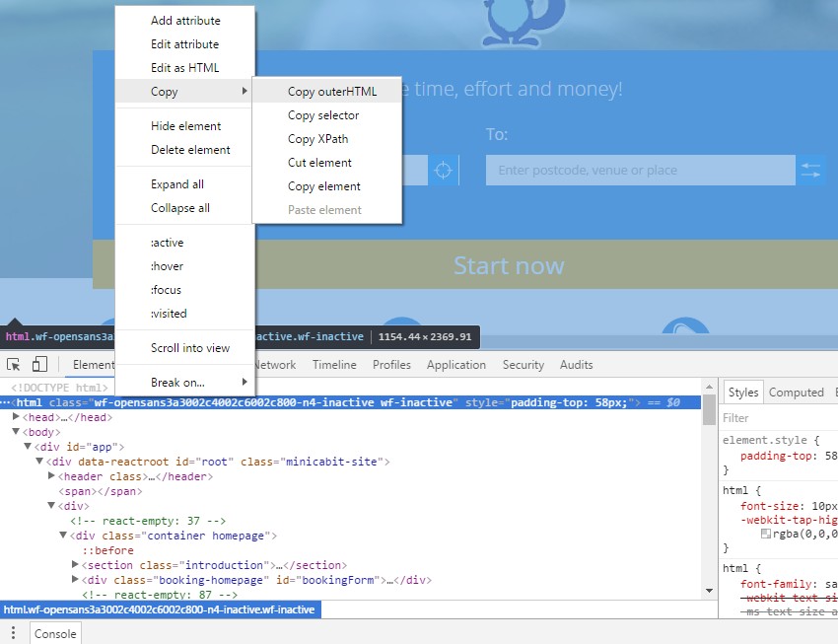Viewport: 838px width, 644px height.
Task: Click the rgba color swatch in Styles panel
Action: tap(764, 534)
